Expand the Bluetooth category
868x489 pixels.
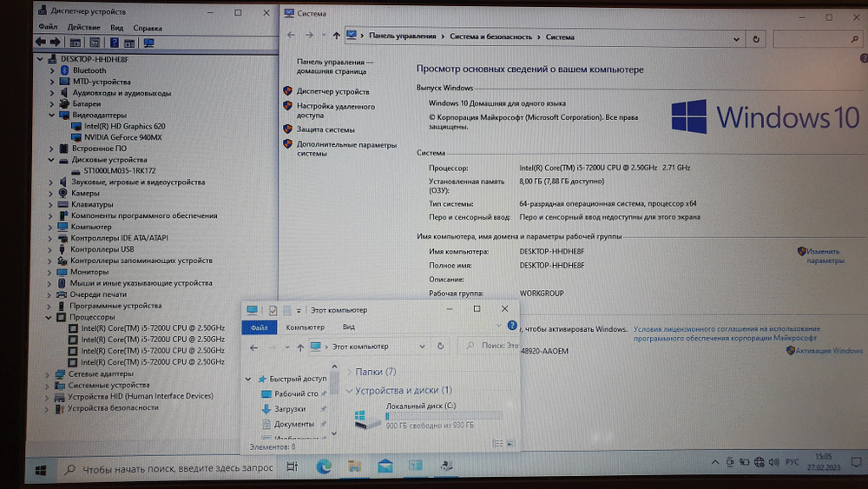click(x=52, y=70)
